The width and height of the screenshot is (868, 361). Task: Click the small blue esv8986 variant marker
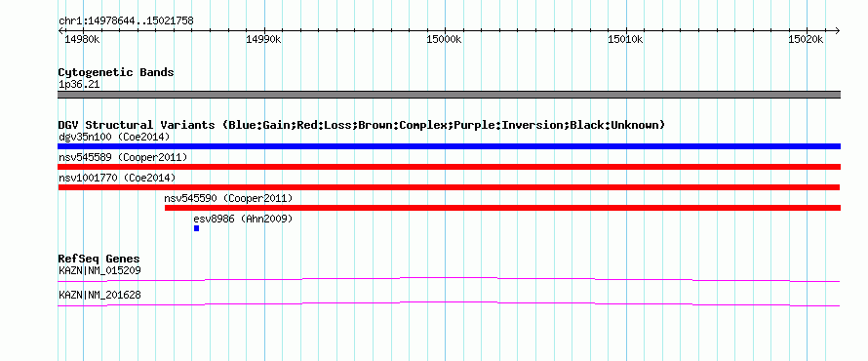click(x=196, y=228)
